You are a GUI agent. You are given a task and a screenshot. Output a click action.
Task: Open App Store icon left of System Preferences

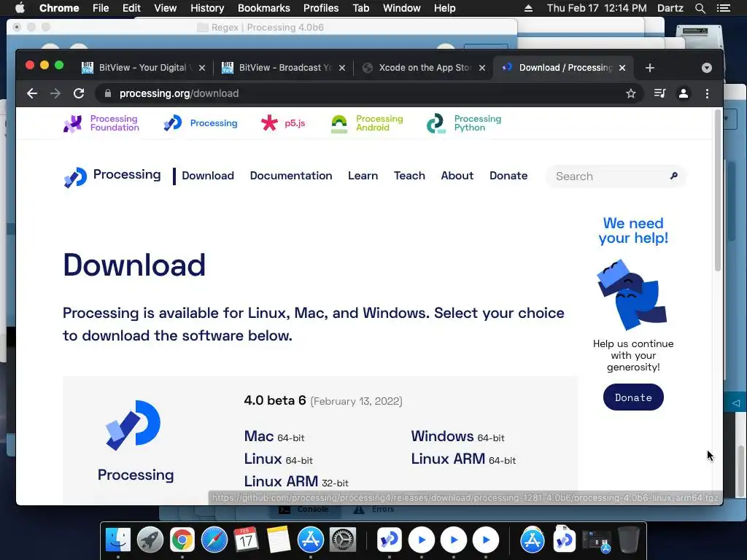[311, 540]
